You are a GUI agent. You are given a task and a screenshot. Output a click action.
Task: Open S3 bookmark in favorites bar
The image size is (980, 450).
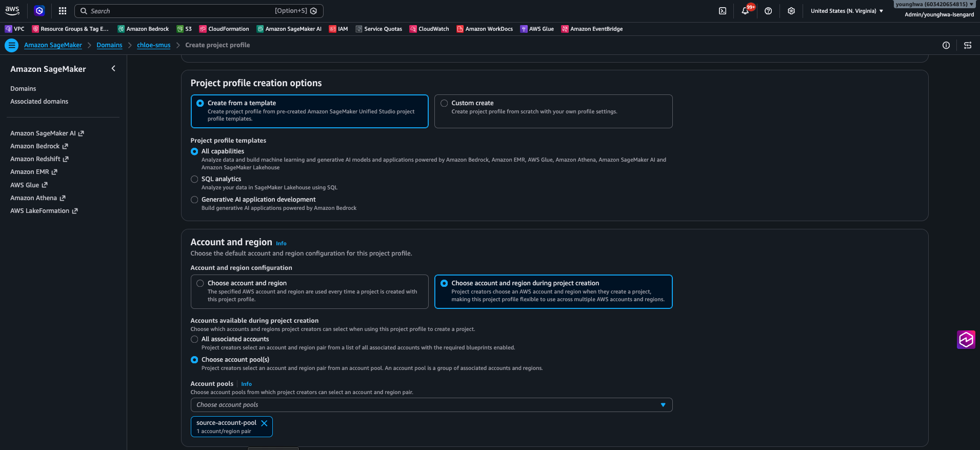point(184,29)
